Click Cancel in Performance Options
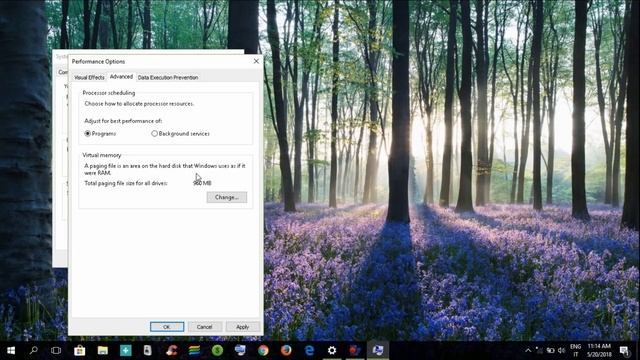The image size is (640, 360). (x=204, y=327)
